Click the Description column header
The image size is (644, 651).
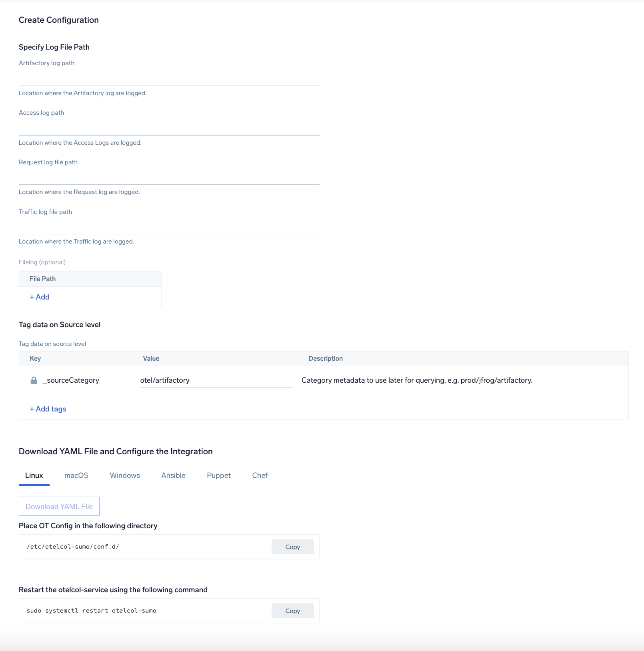pos(326,359)
